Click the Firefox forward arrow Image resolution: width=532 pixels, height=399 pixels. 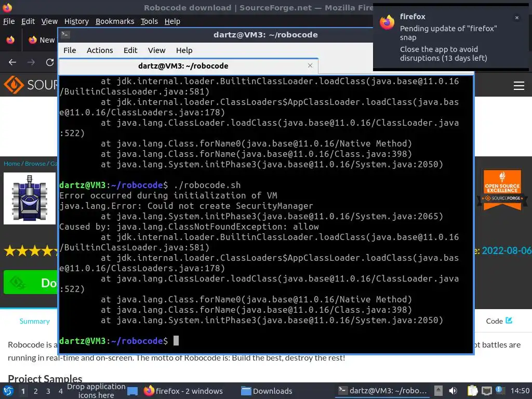31,62
